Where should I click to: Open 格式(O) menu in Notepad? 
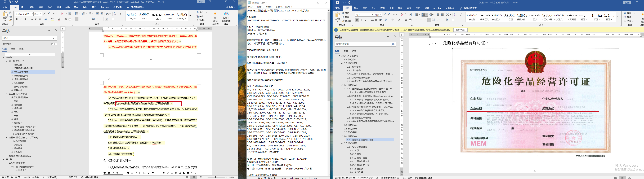coord(270,7)
